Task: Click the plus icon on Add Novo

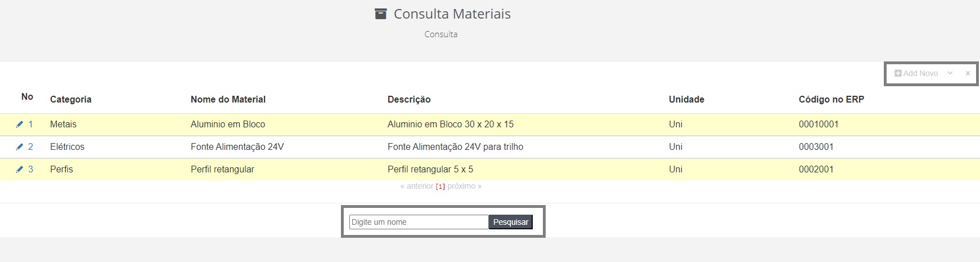Action: (898, 73)
